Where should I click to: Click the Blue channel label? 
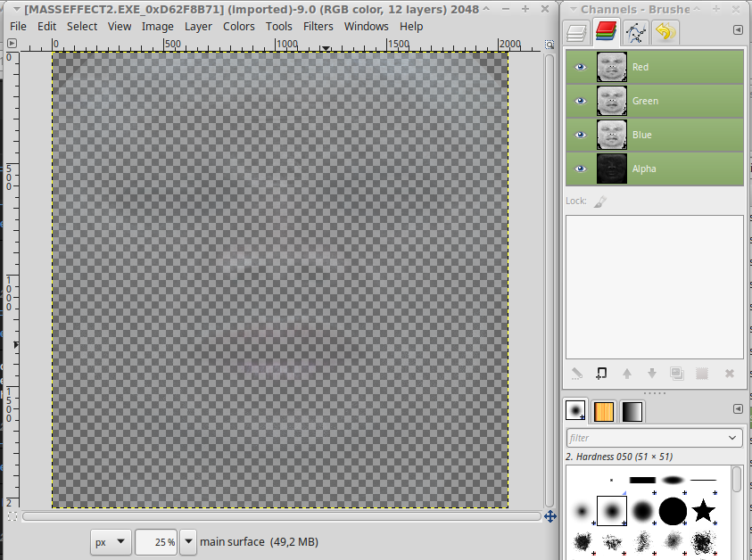[x=641, y=136]
